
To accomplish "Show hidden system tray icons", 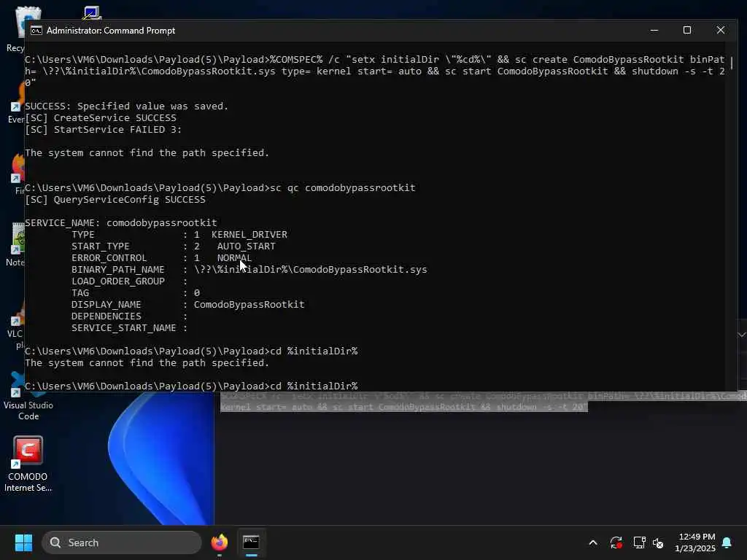I will coord(592,542).
